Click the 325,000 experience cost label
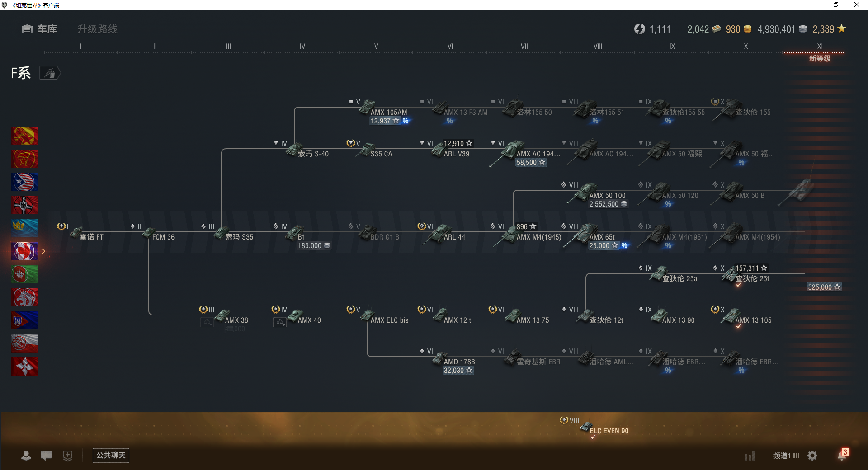Image resolution: width=868 pixels, height=470 pixels. (x=825, y=287)
